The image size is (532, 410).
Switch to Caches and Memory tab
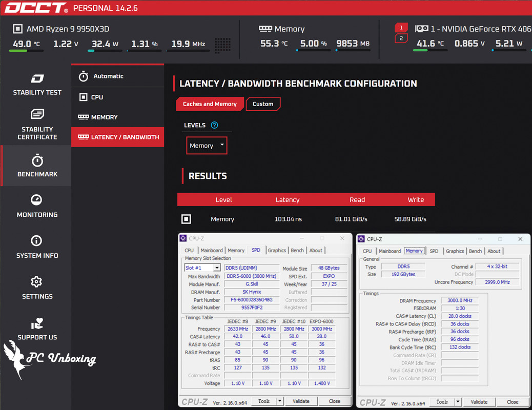[210, 104]
